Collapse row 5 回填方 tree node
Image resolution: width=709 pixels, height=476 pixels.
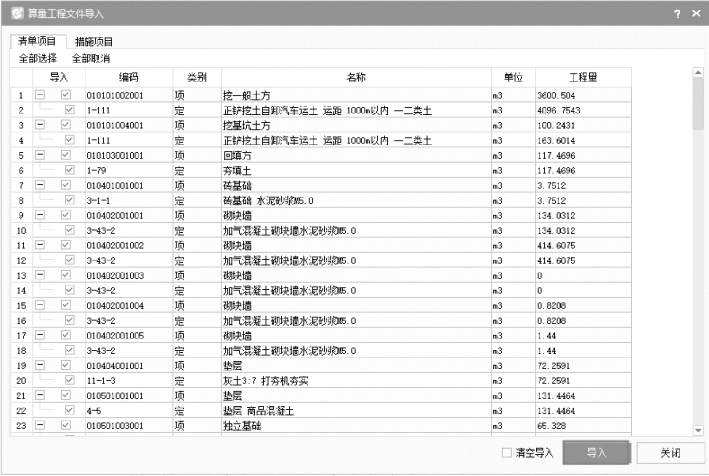(x=40, y=155)
